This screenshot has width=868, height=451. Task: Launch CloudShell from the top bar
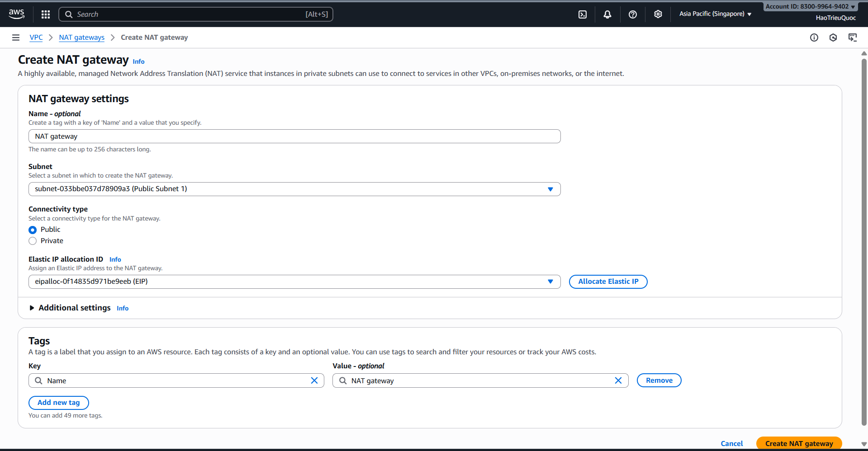(583, 14)
